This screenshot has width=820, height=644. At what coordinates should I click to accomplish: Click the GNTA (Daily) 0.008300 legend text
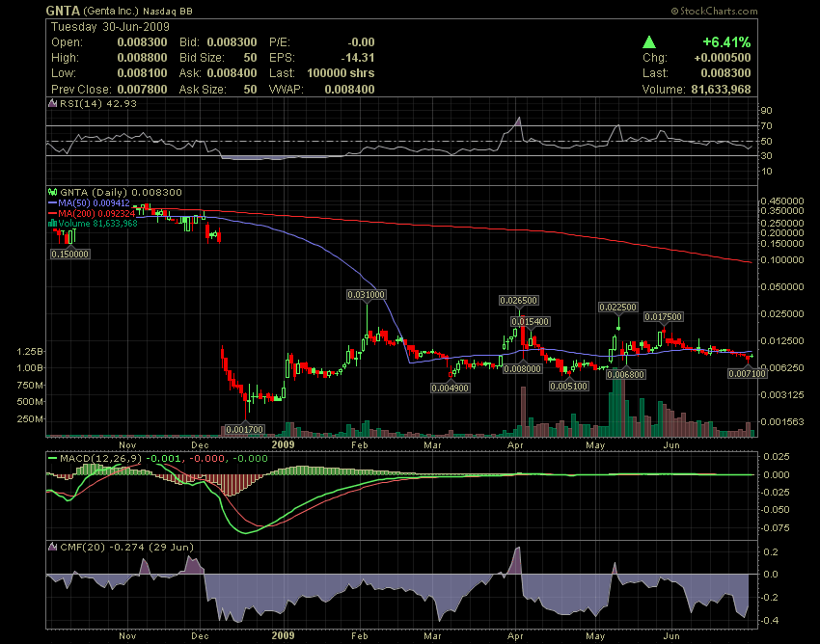click(x=121, y=193)
